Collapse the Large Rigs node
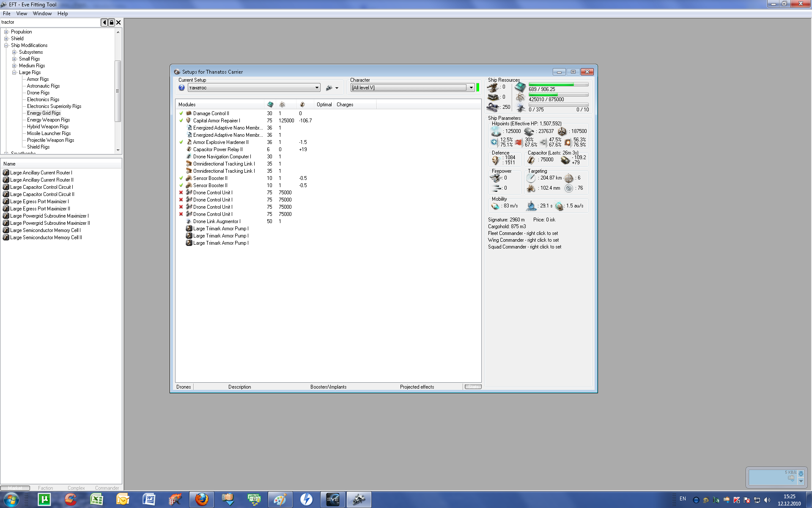 click(x=14, y=72)
